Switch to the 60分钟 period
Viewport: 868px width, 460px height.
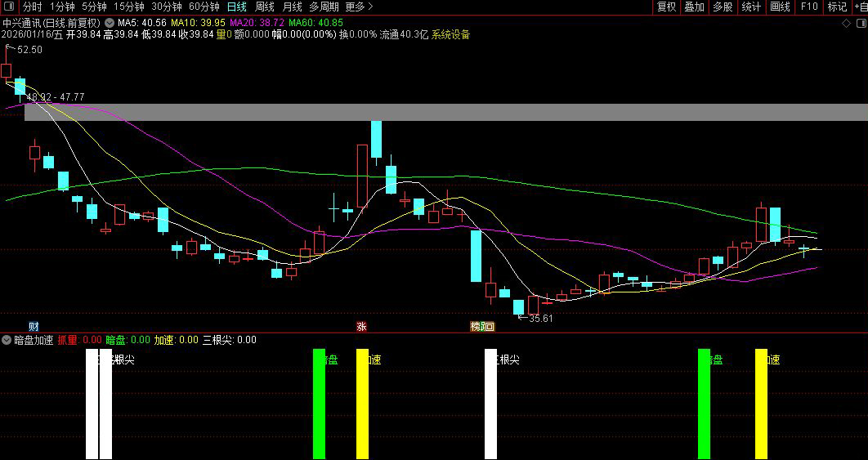[x=204, y=7]
